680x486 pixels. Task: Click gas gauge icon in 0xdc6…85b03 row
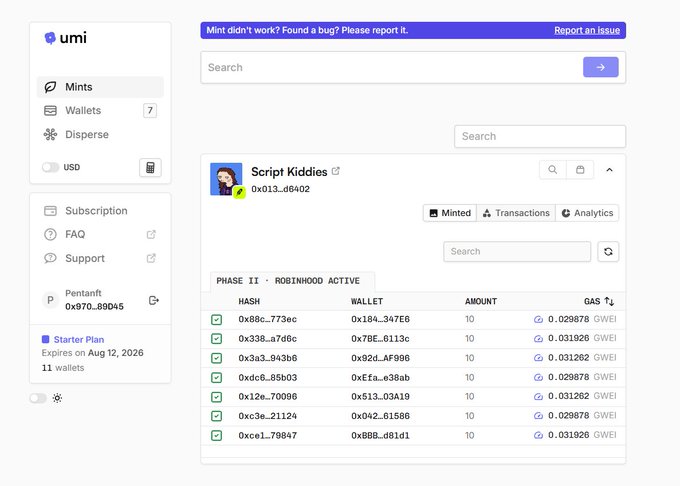(x=538, y=378)
